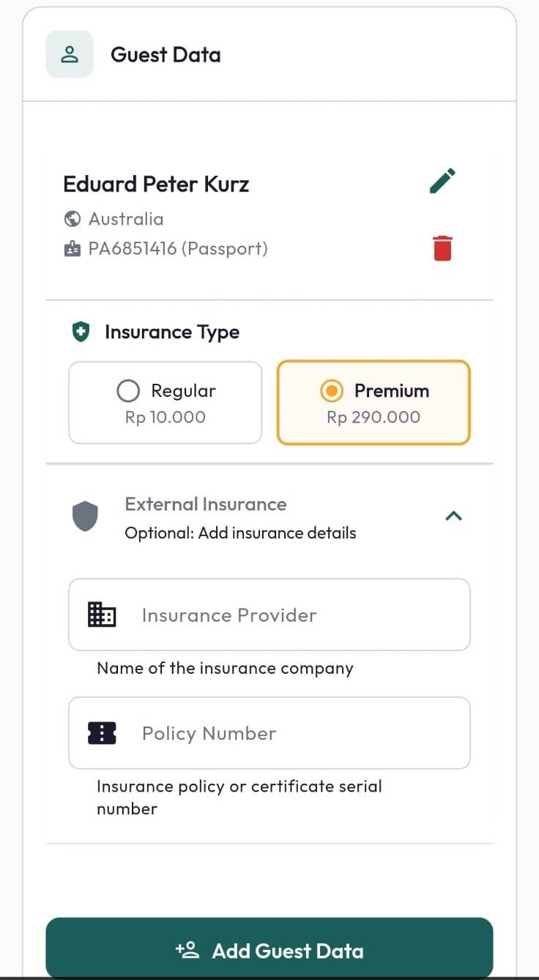Screen dimensions: 539x980
Task: Tap the Premium Rp 290.000 card
Action: [373, 403]
